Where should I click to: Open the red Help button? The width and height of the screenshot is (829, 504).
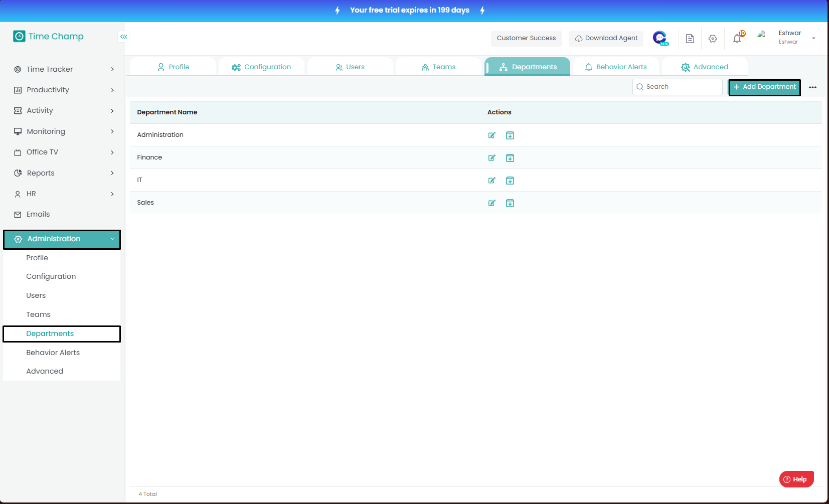click(x=796, y=479)
